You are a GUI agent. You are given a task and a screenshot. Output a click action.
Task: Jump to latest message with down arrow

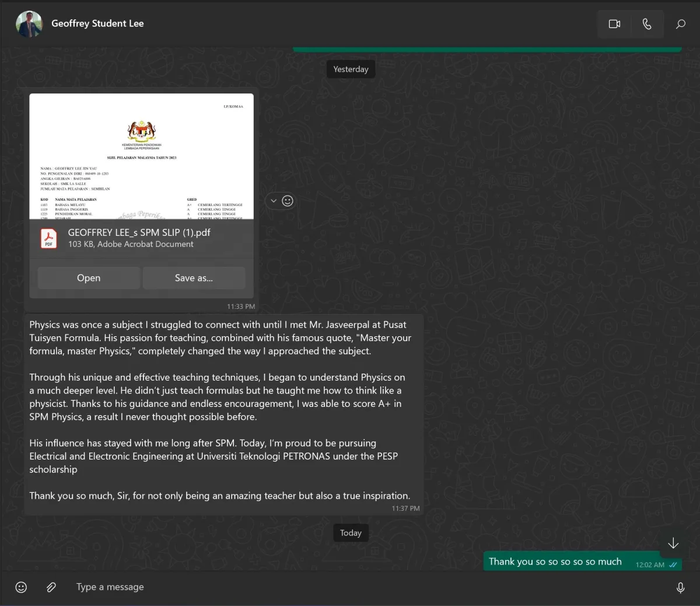pyautogui.click(x=673, y=544)
